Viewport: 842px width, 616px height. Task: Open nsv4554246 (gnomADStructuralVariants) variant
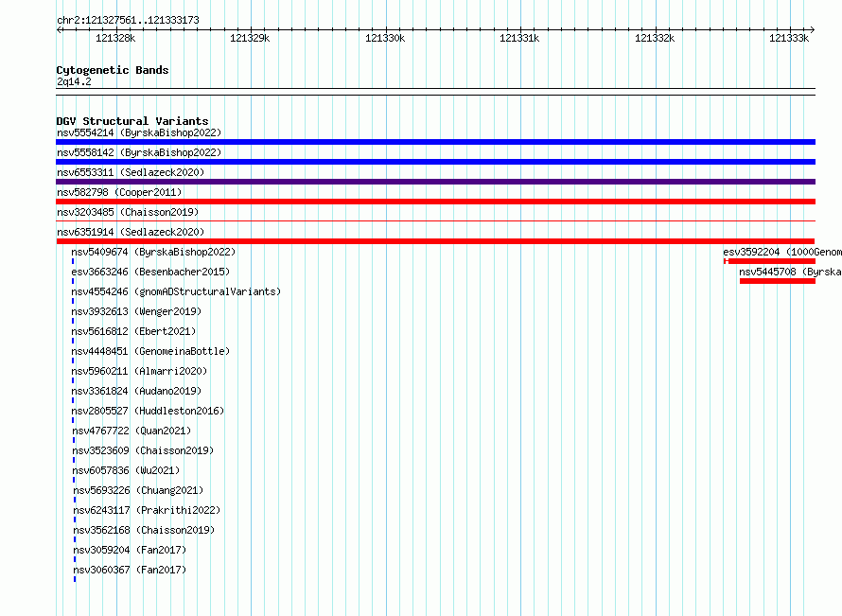[176, 291]
